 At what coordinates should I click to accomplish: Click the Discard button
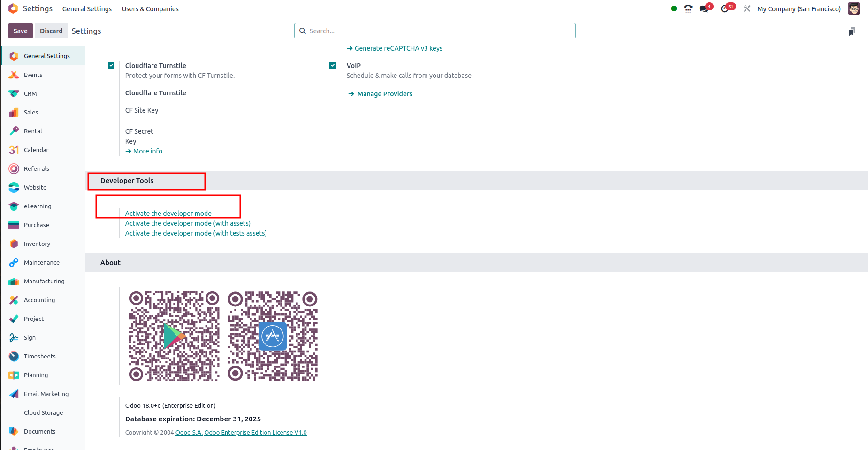pos(51,31)
